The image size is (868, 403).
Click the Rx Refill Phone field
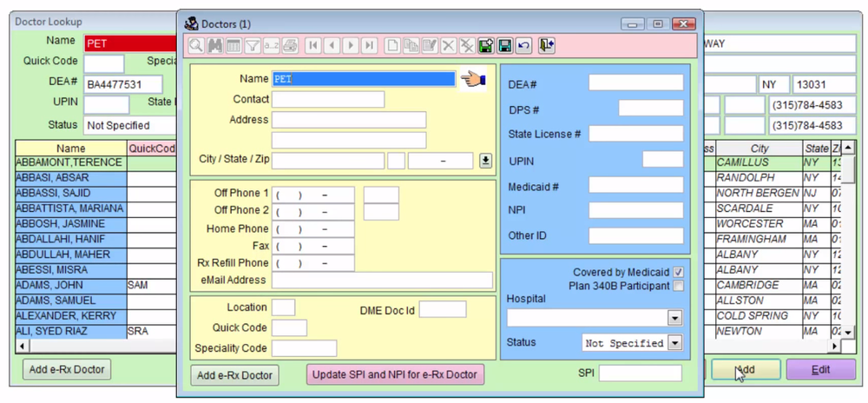click(x=312, y=263)
